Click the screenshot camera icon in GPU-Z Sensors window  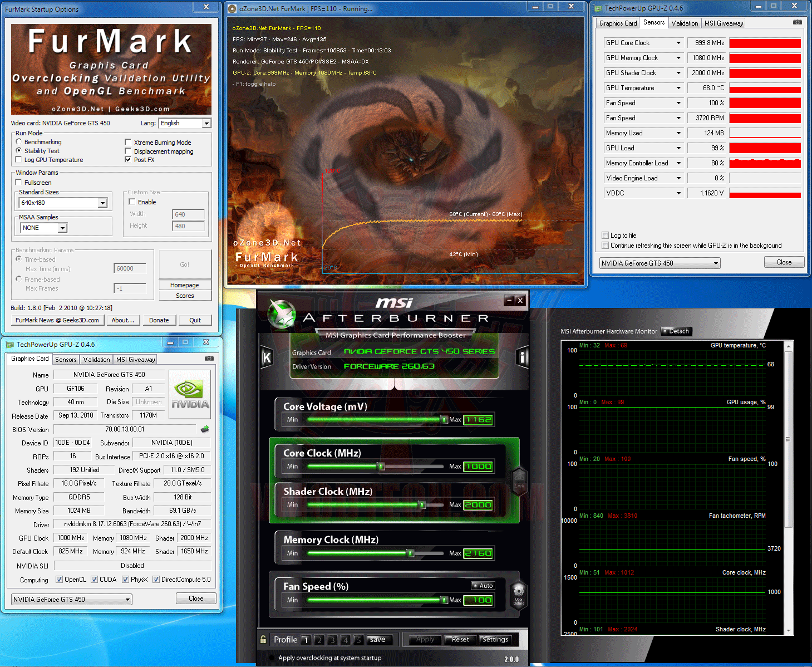coord(798,22)
